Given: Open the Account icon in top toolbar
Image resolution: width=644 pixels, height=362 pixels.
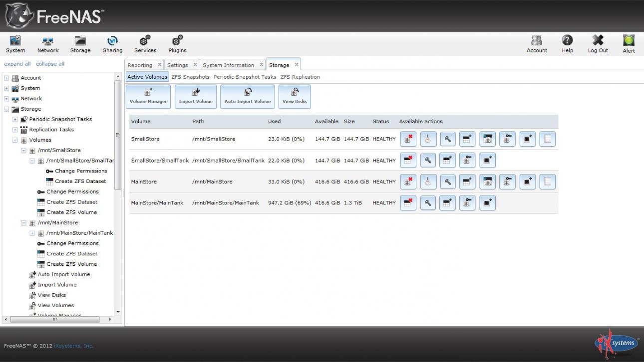Looking at the screenshot, I should (537, 44).
